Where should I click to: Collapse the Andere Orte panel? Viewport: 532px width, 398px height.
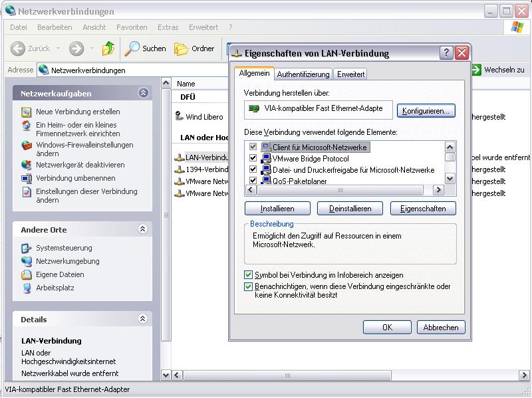(142, 229)
